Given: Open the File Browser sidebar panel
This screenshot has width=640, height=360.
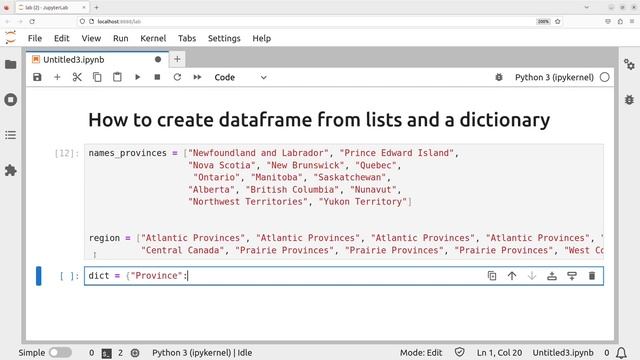Looking at the screenshot, I should 11,64.
